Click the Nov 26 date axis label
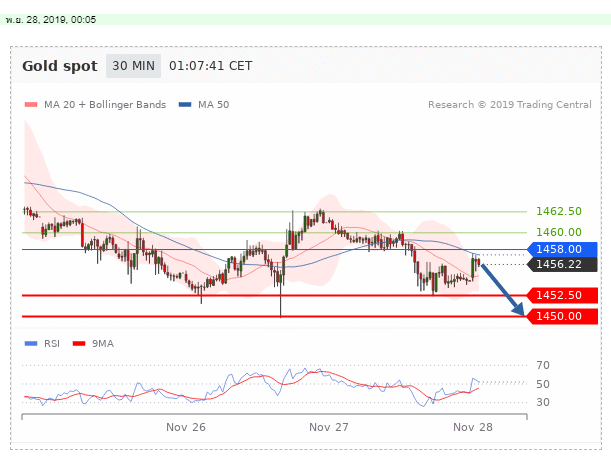Screen dimensions: 611x459 [x=186, y=427]
